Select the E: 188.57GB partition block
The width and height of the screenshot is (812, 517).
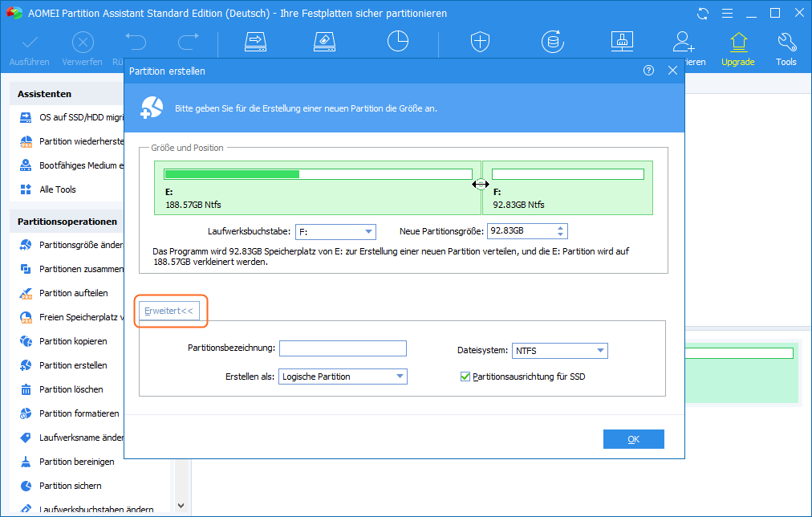pos(318,188)
